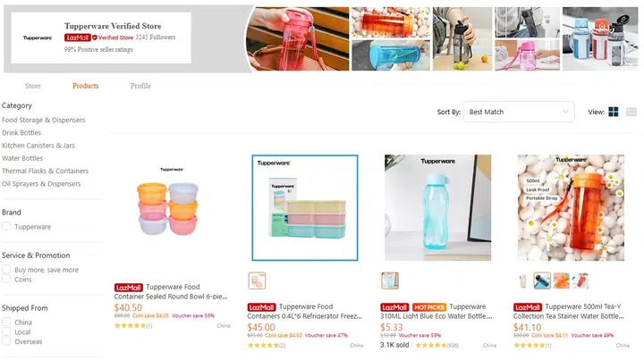The image size is (644, 360).
Task: Enable the Buy more, save more filter
Action: (x=6, y=270)
